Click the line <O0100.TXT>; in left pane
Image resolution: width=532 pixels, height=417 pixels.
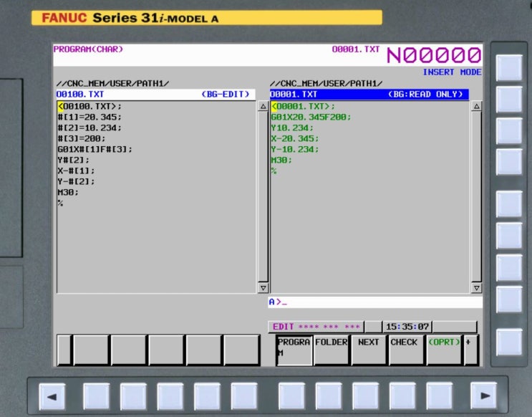point(90,106)
